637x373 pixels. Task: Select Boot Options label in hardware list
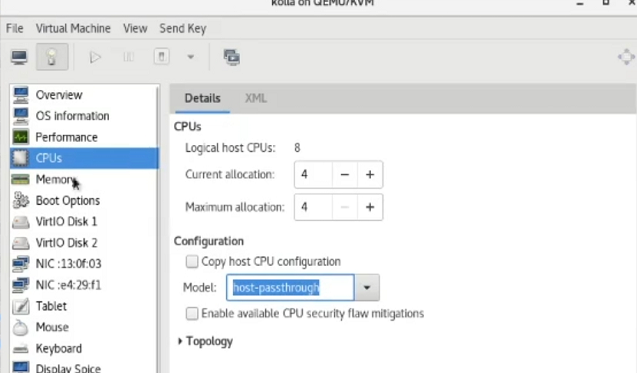[68, 200]
